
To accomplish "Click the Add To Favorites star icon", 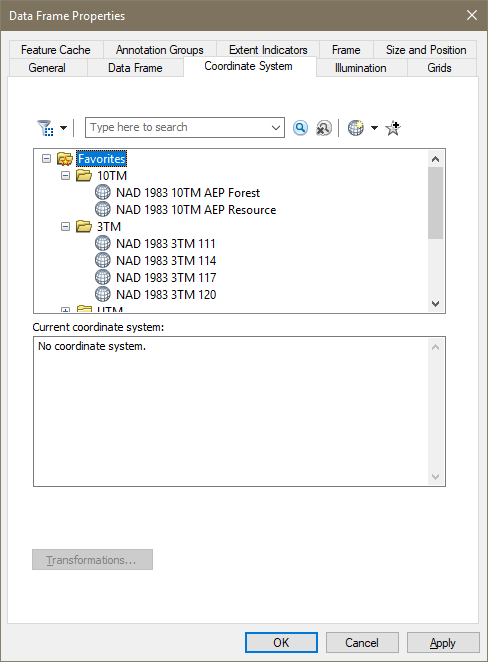I will [393, 128].
